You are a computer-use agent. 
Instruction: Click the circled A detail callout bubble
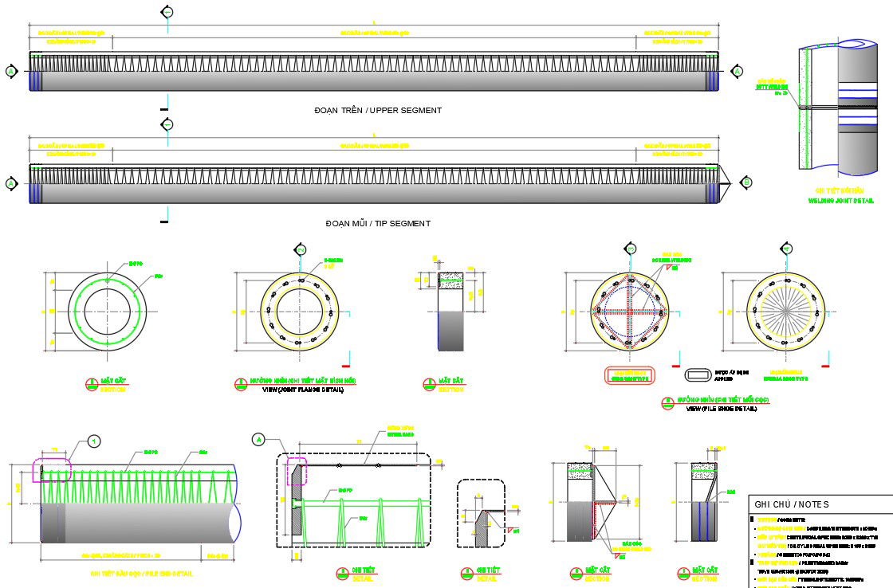pyautogui.click(x=258, y=439)
